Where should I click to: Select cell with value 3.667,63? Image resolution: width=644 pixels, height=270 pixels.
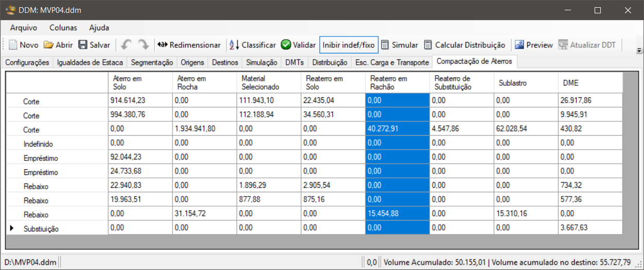[590, 227]
